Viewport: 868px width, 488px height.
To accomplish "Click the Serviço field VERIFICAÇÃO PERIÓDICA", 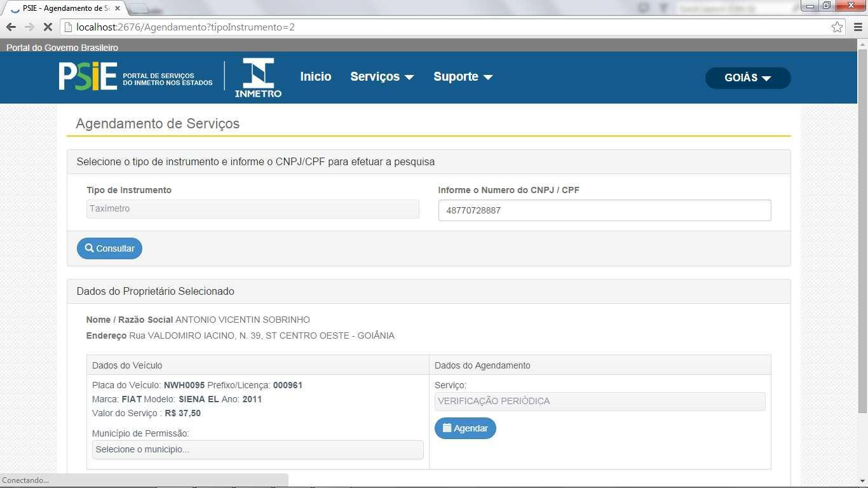I will pos(600,401).
